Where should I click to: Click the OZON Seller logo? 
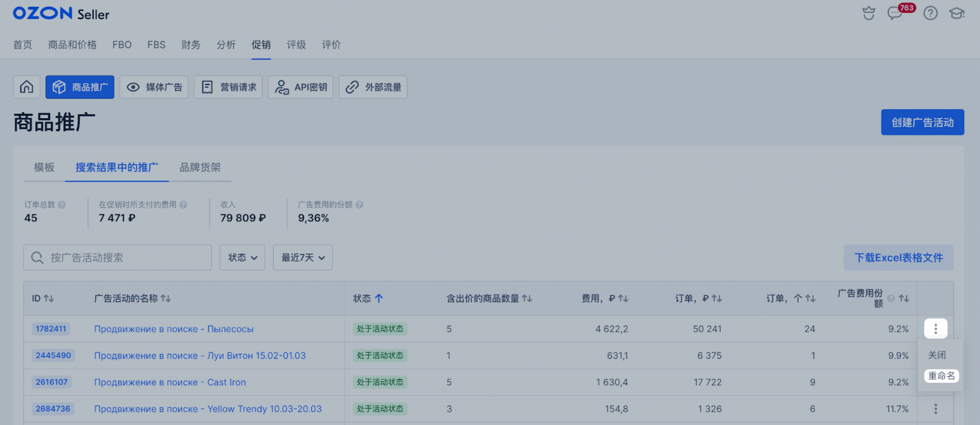point(61,14)
